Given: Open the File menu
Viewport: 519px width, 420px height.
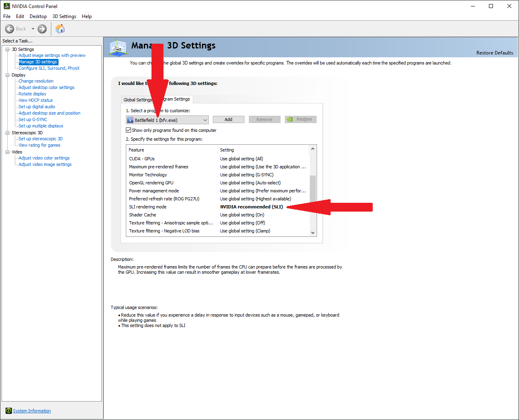Looking at the screenshot, I should click(7, 16).
